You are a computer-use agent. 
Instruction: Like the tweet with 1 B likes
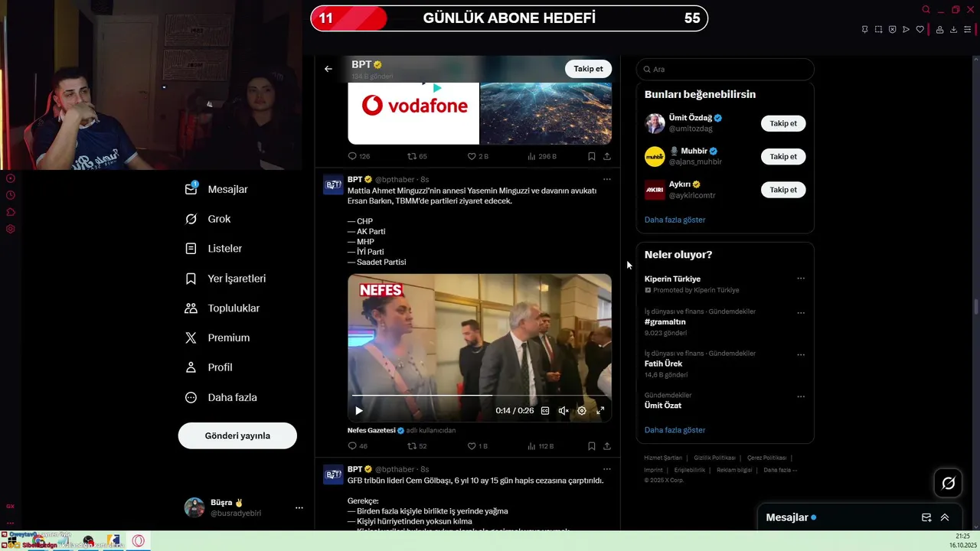[478, 446]
